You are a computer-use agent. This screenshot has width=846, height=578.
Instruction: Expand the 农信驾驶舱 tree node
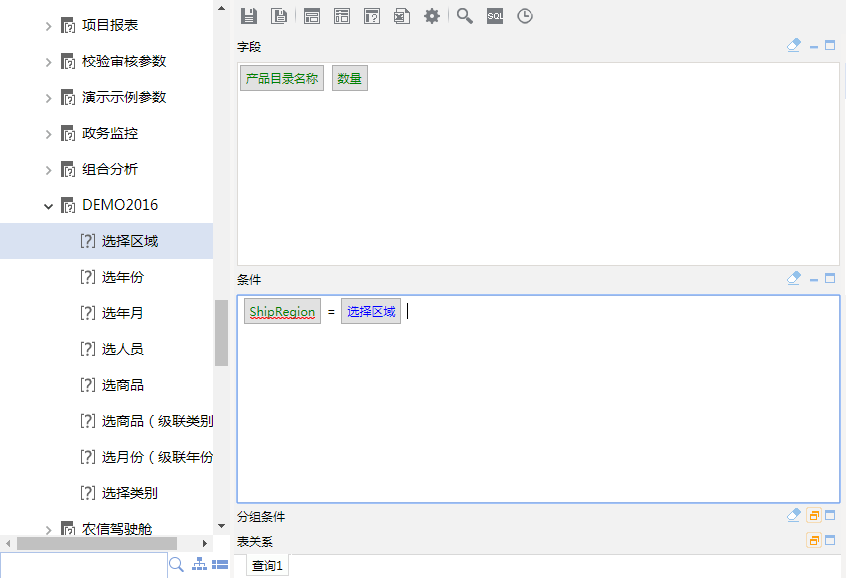[49, 530]
